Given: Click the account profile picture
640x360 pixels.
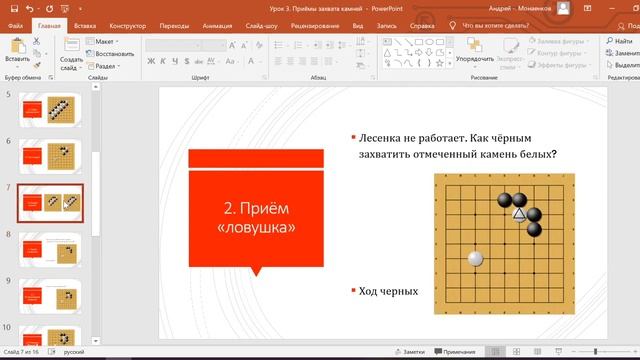Looking at the screenshot, I should (x=563, y=8).
